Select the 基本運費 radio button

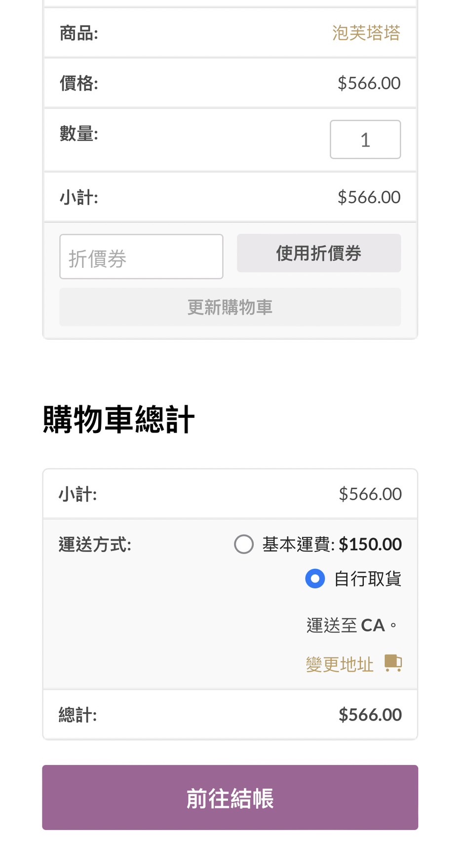pyautogui.click(x=244, y=544)
